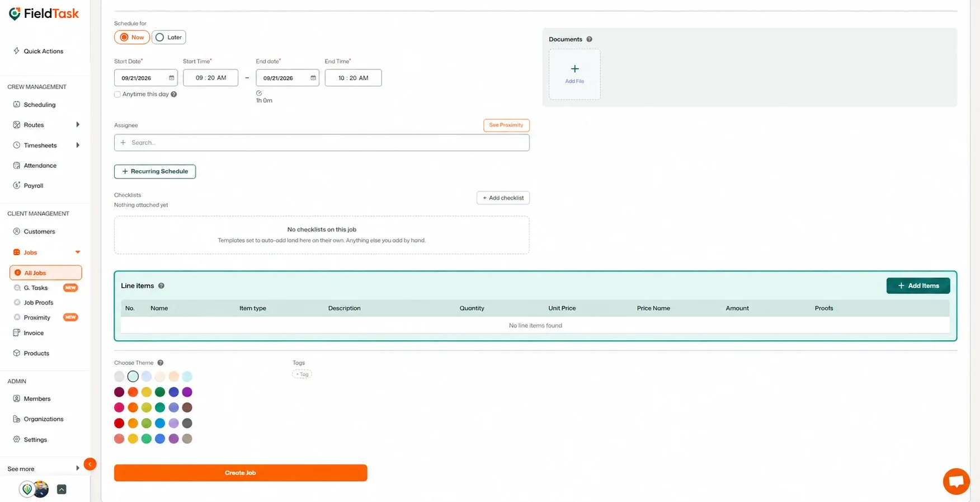Expand the See more arrow
The height and width of the screenshot is (502, 980).
tap(77, 468)
